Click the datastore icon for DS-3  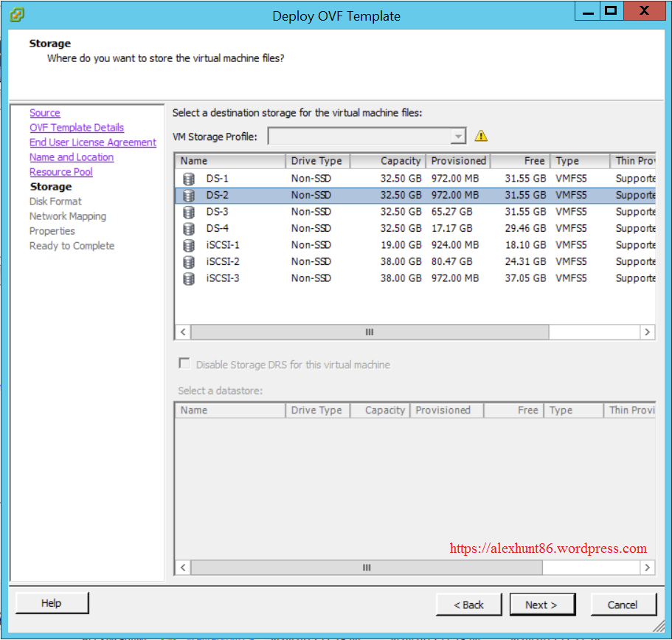click(x=189, y=212)
